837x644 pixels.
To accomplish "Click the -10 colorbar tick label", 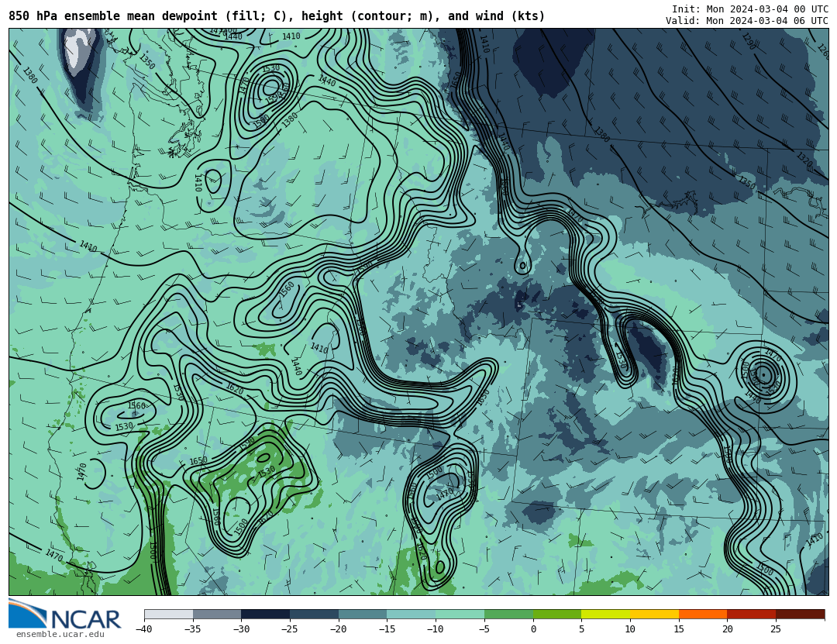I will pyautogui.click(x=436, y=629).
